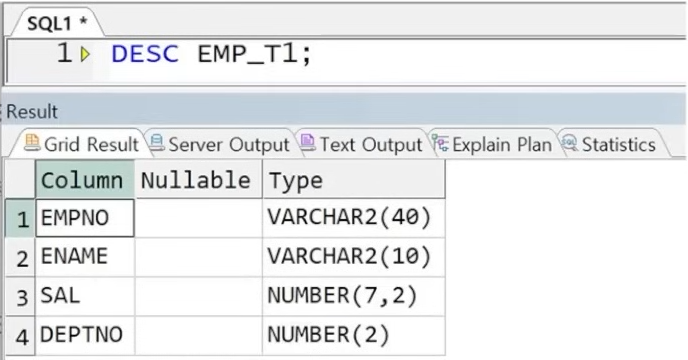This screenshot has width=688, height=360.
Task: Select row header 3 in grid
Action: pyautogui.click(x=20, y=296)
